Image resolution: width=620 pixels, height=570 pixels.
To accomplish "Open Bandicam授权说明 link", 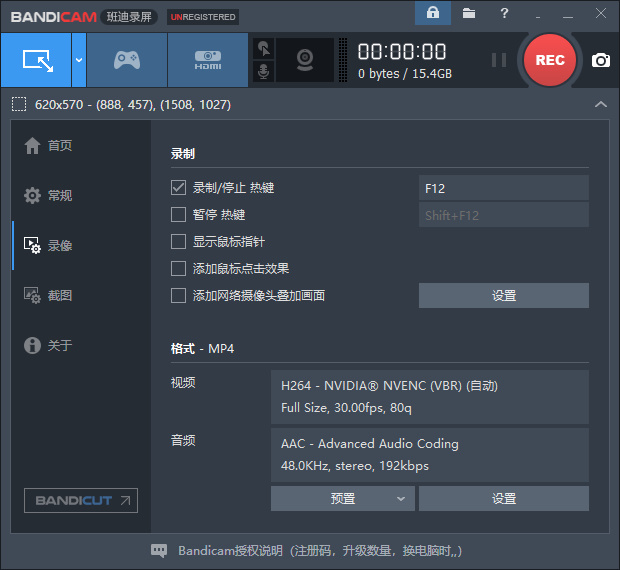I will point(320,551).
